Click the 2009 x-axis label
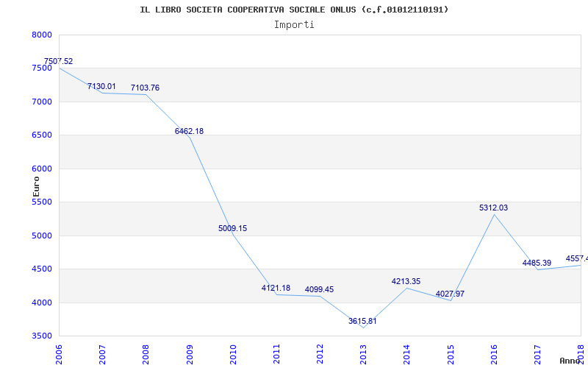This screenshot has height=368, width=588. coord(190,355)
